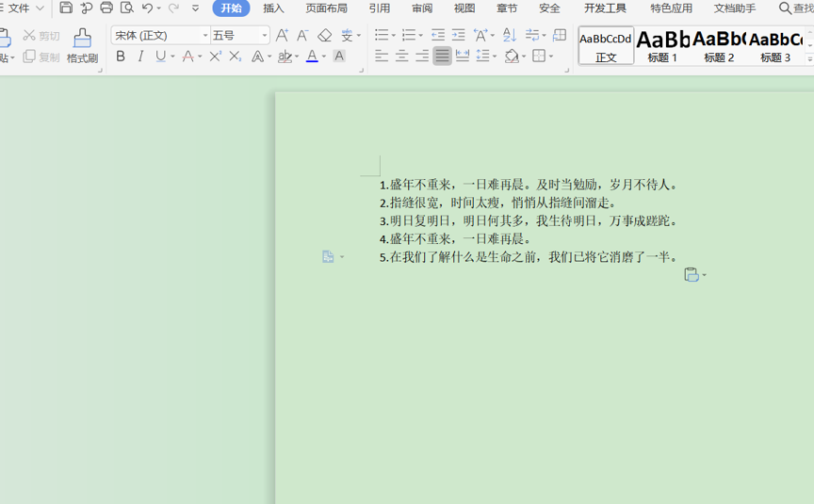The width and height of the screenshot is (814, 504).
Task: Align text right
Action: 422,56
